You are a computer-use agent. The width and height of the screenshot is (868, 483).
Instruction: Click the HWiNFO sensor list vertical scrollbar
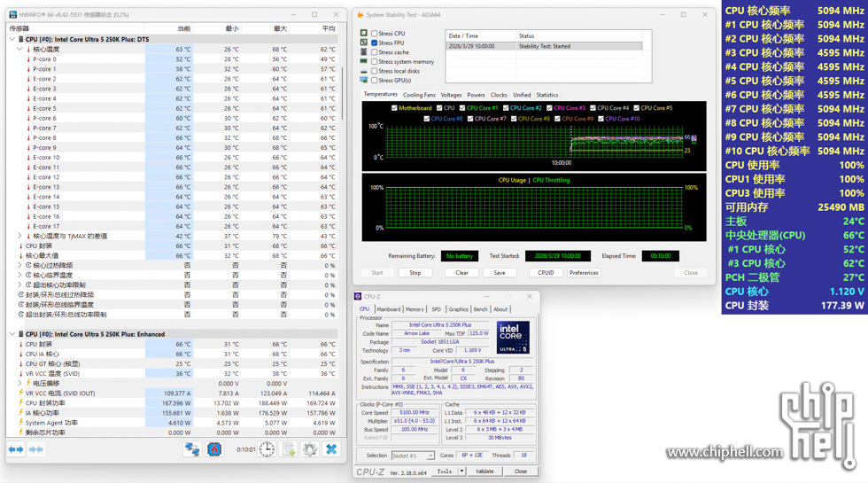343,94
